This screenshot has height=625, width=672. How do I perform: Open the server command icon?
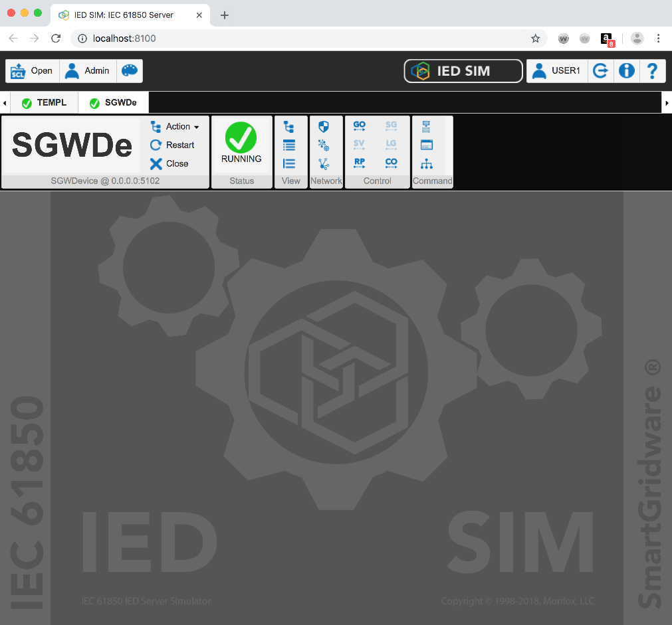(x=426, y=127)
